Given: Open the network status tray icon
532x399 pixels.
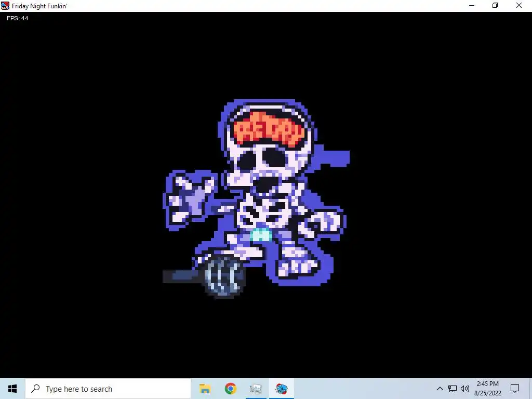Looking at the screenshot, I should point(453,389).
